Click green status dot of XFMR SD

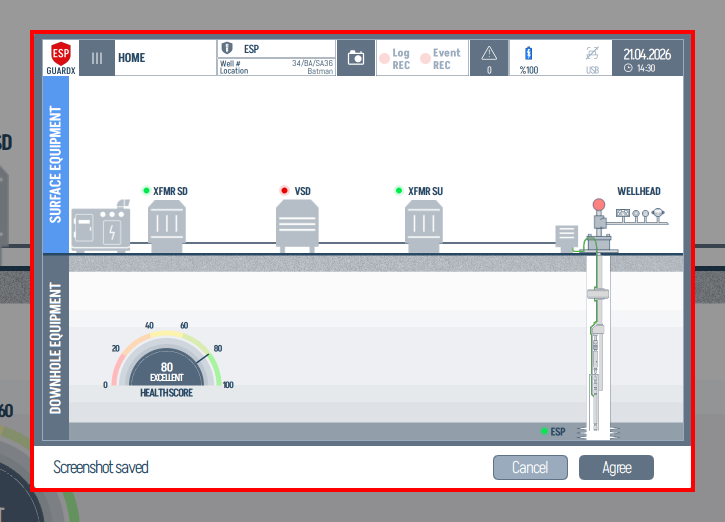[x=146, y=190]
